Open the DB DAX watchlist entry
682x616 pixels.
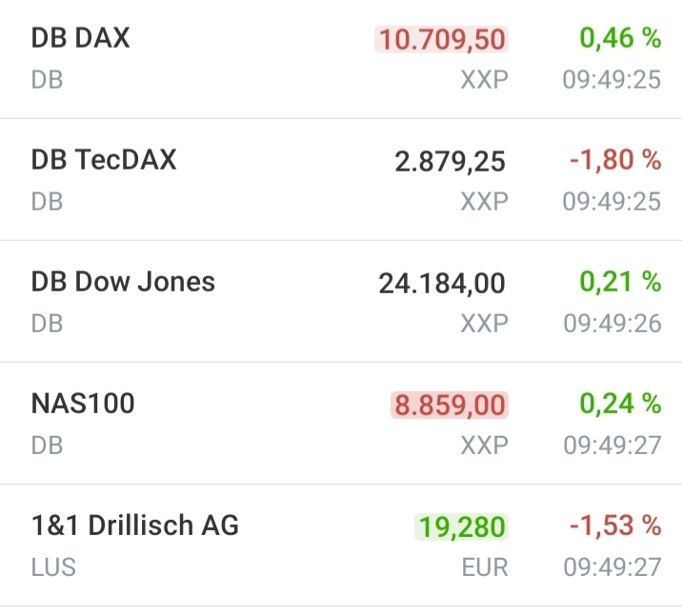pos(81,38)
